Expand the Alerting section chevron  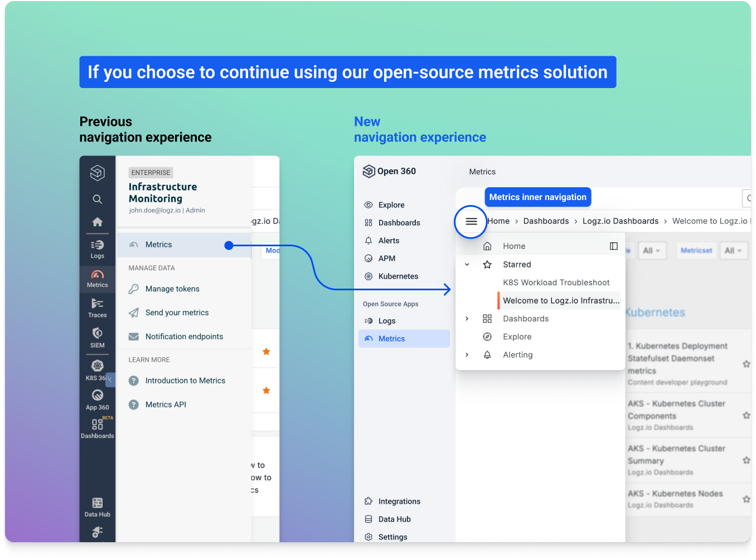(467, 355)
